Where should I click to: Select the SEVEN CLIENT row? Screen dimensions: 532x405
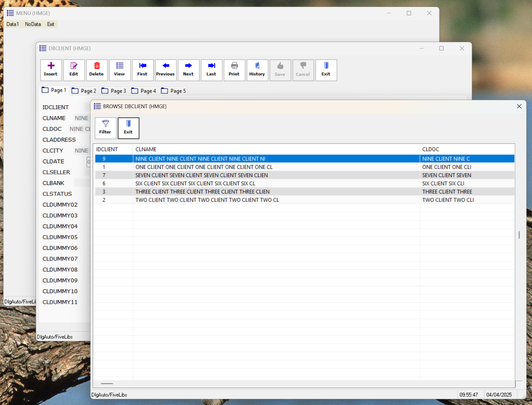(201, 175)
